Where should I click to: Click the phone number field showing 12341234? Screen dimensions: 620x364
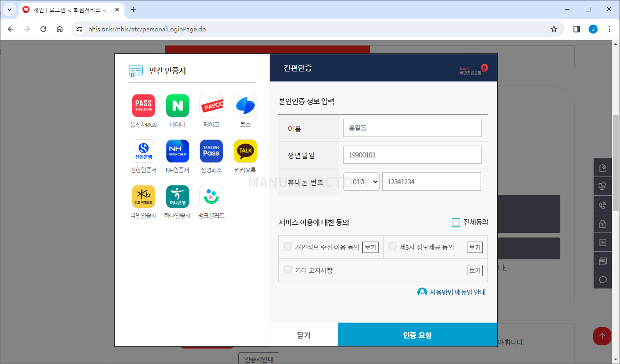431,182
